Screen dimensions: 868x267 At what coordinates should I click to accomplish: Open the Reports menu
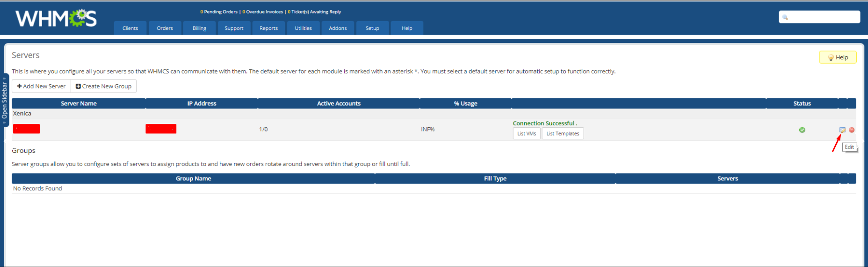[x=268, y=28]
